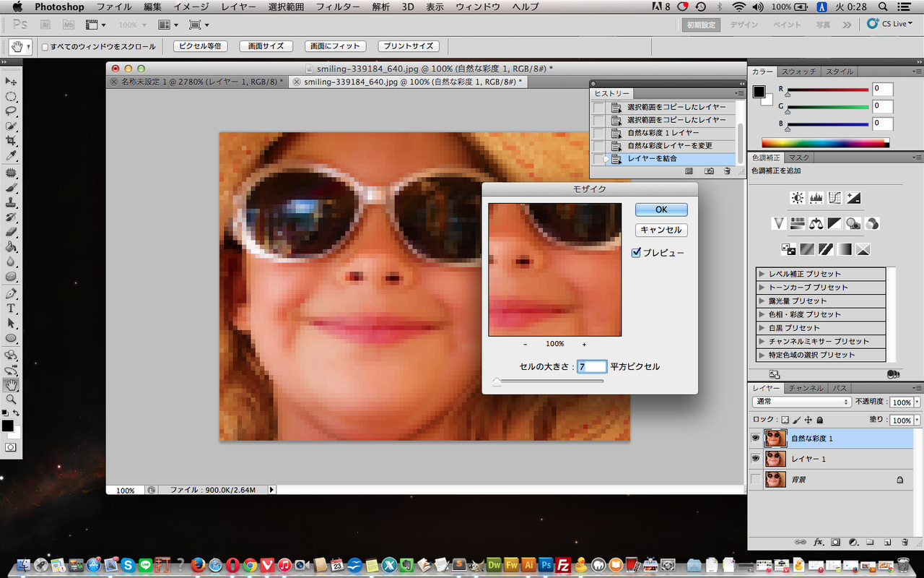The image size is (924, 578).
Task: Create a new group folder in Layers panel
Action: 870,541
